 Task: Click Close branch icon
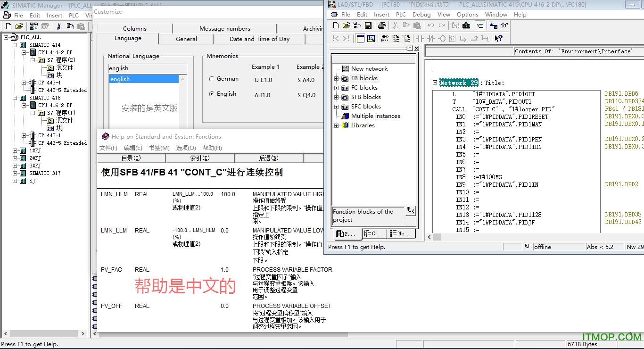pos(474,39)
